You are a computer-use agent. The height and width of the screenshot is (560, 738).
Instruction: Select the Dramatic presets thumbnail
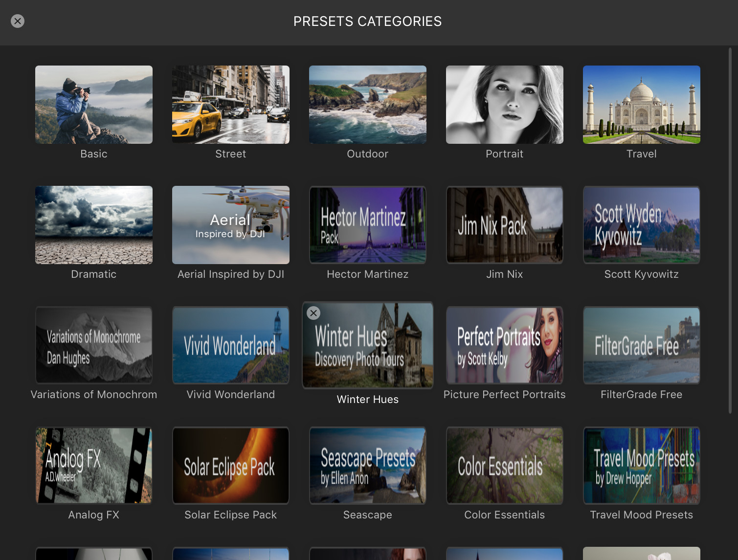(94, 225)
